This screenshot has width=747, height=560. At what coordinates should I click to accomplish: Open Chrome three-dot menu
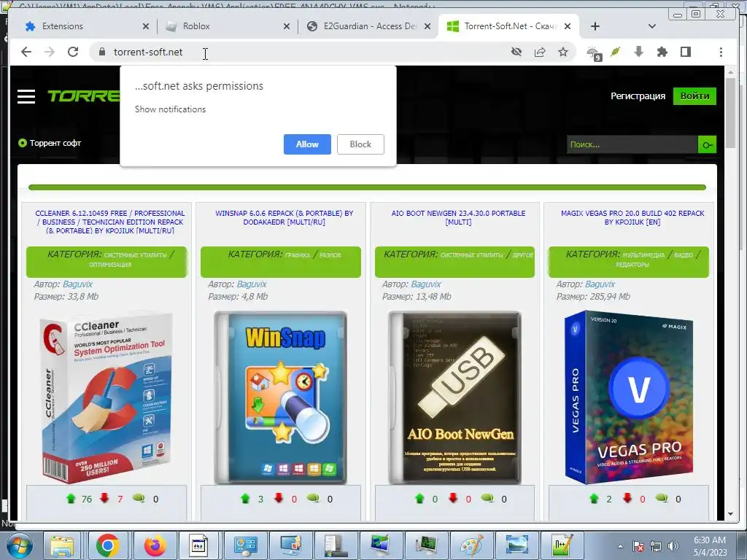click(721, 52)
